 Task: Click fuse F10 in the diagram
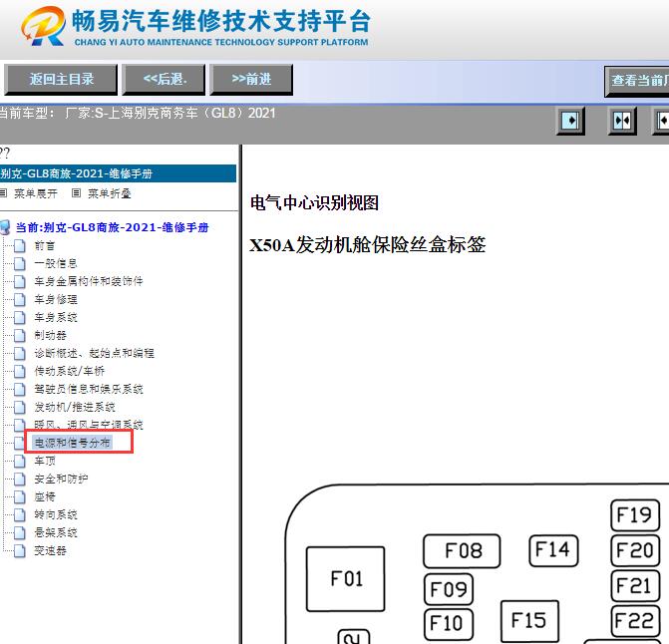click(x=449, y=624)
